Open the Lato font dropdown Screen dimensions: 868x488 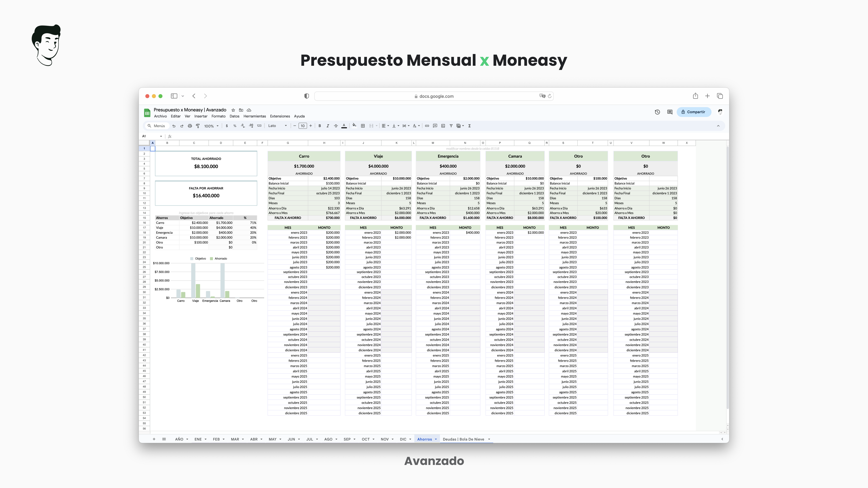click(x=278, y=126)
